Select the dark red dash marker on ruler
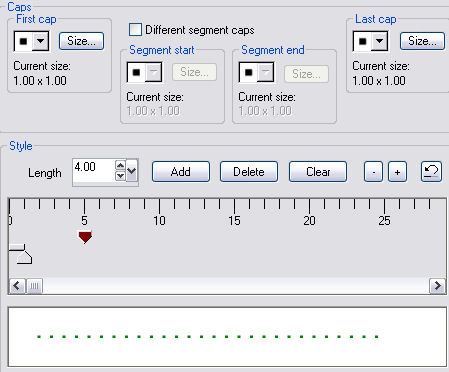The image size is (449, 372). tap(85, 237)
